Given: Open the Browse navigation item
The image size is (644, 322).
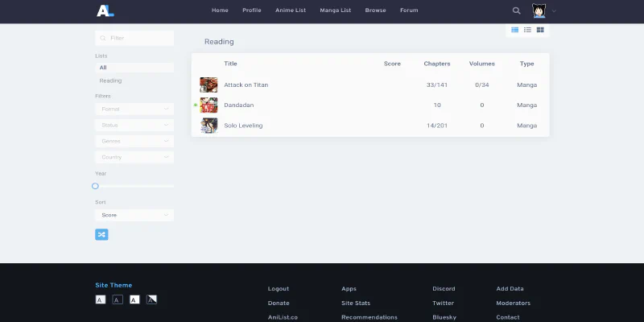Looking at the screenshot, I should (375, 10).
